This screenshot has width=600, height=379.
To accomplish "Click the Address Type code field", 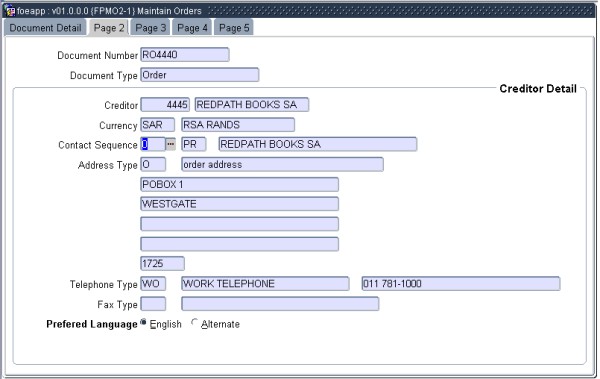I will coord(153,165).
